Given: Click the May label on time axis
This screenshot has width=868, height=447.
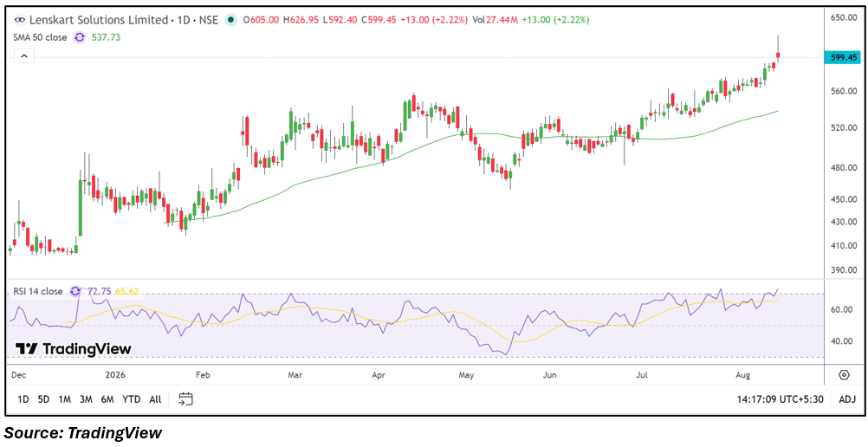Looking at the screenshot, I should [x=466, y=376].
